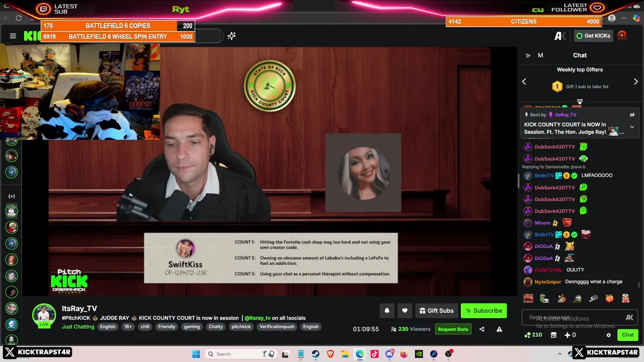Open File Explorer from the taskbar
The image size is (644, 362).
(x=345, y=354)
